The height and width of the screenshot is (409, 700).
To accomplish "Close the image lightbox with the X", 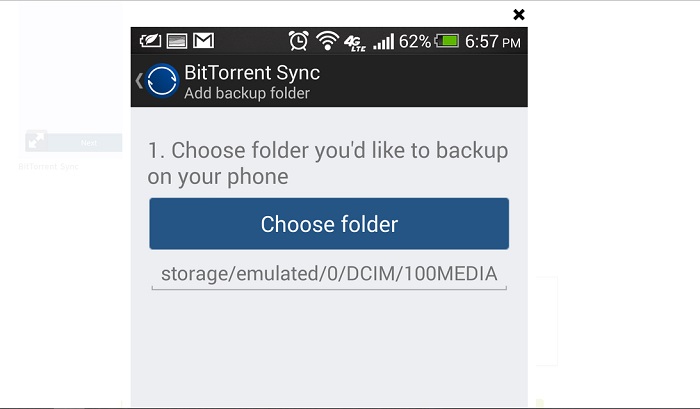I will [519, 14].
